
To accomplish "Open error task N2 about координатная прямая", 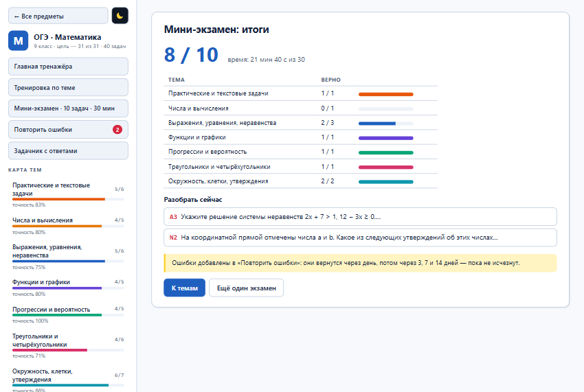I will [x=360, y=237].
